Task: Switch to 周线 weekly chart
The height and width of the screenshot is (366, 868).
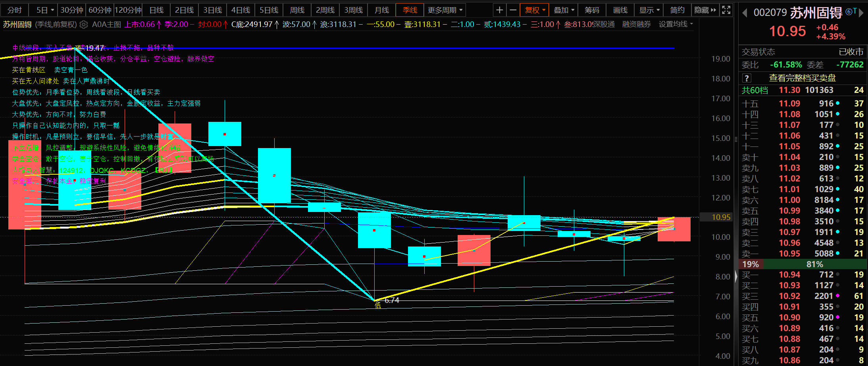Action: point(297,10)
